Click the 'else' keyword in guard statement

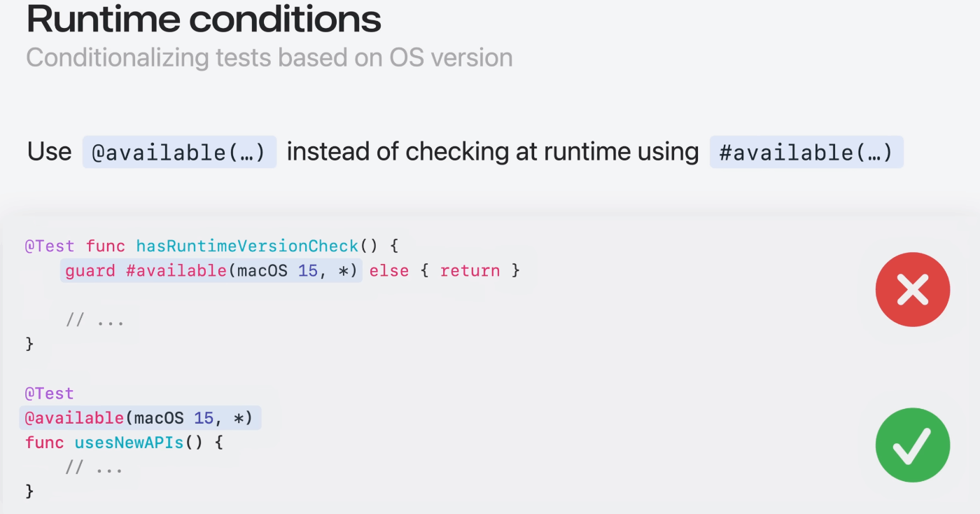click(388, 271)
